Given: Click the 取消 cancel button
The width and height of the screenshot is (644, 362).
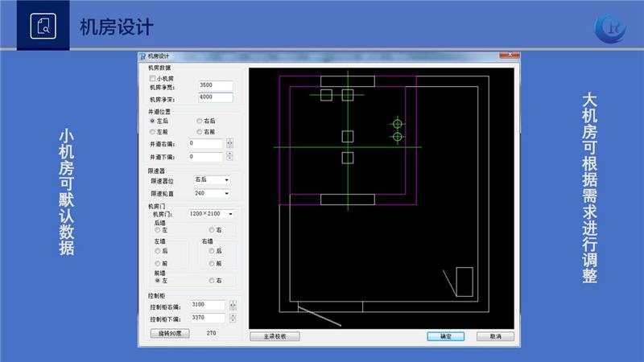Looking at the screenshot, I should click(495, 336).
